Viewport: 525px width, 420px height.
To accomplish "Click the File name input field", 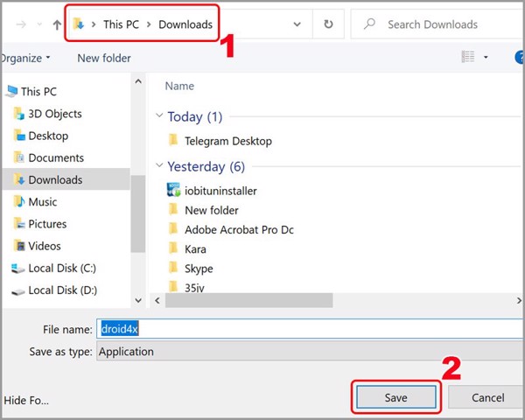I will tap(311, 329).
